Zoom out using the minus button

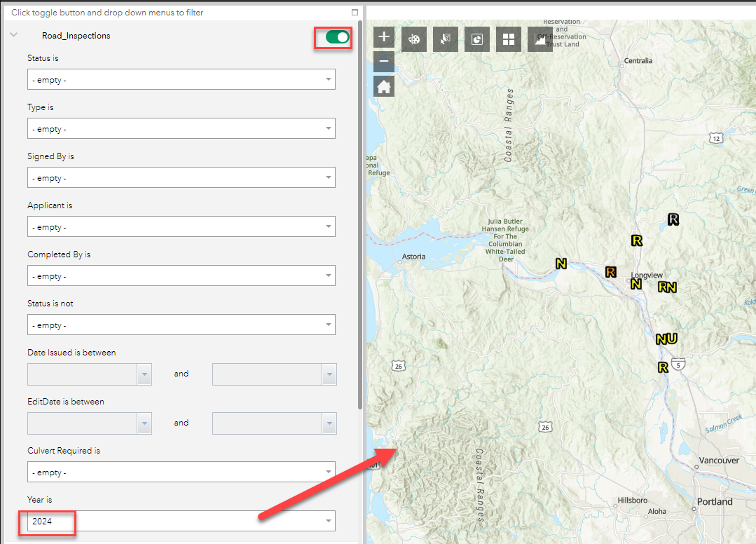383,62
